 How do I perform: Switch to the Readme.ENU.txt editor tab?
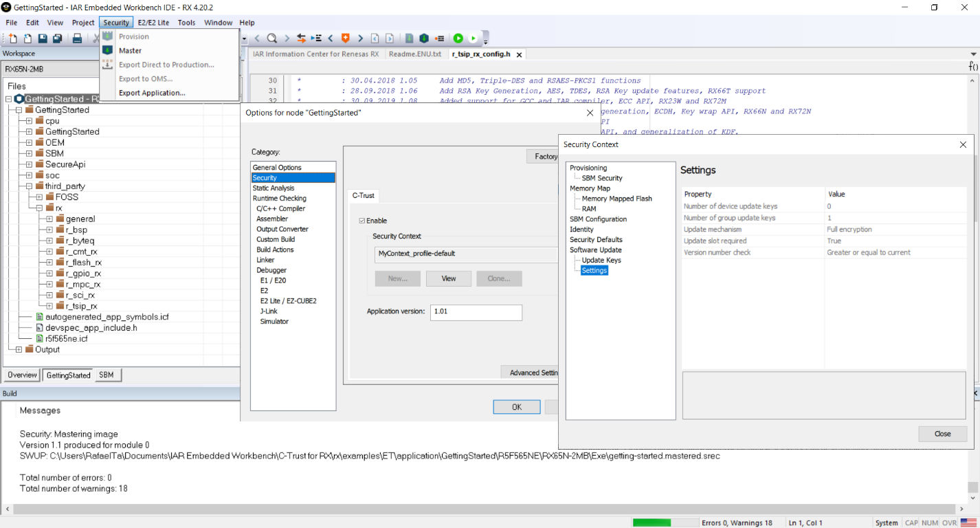point(414,54)
